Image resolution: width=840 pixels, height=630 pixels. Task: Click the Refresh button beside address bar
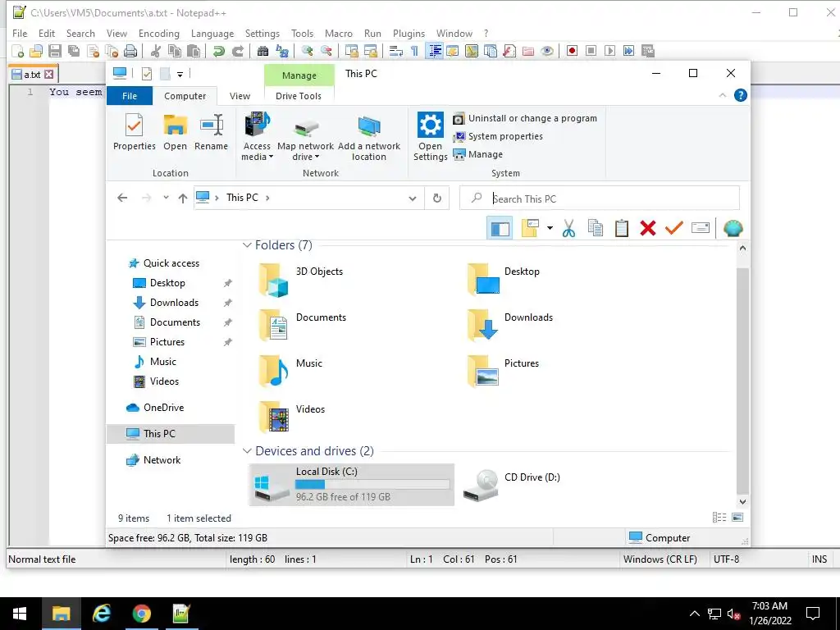coord(437,199)
